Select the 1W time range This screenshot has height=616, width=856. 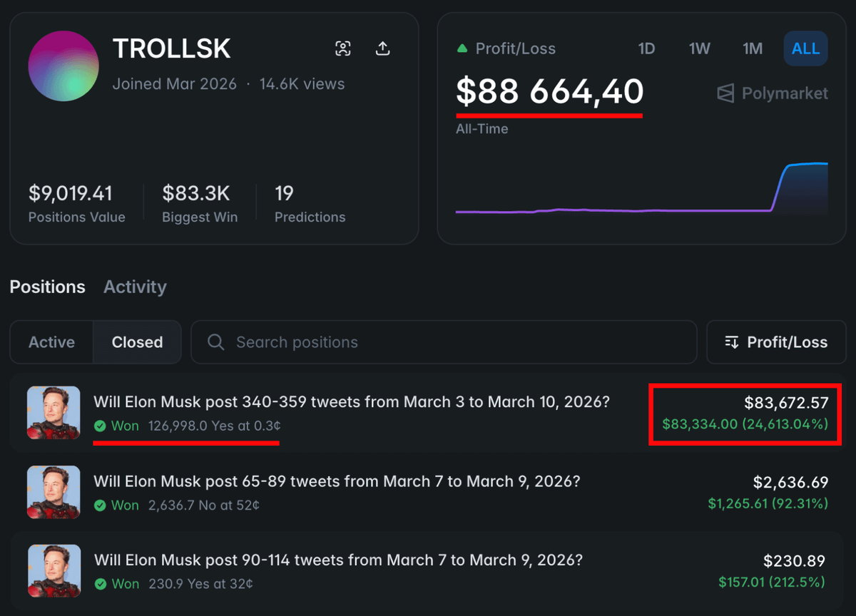(700, 48)
